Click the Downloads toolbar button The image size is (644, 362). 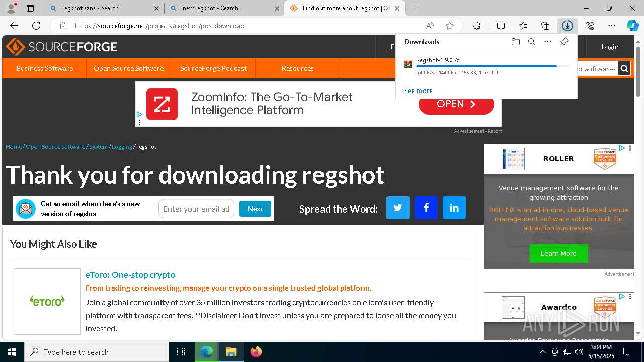click(x=567, y=26)
